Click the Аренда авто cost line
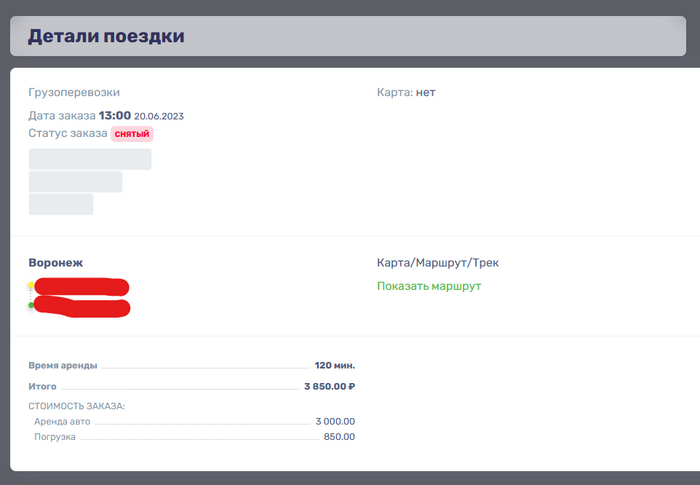The width and height of the screenshot is (700, 485). coord(195,422)
